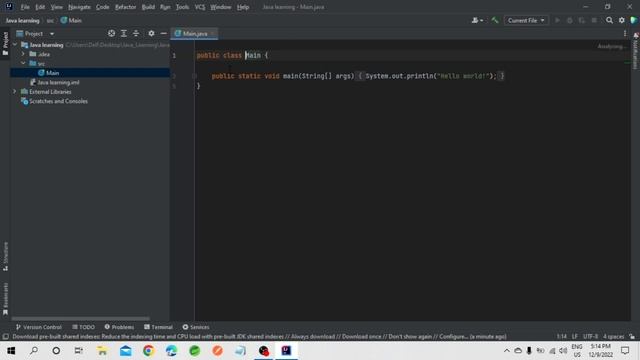The height and width of the screenshot is (360, 640).
Task: Open the View menu
Action: 57,7
